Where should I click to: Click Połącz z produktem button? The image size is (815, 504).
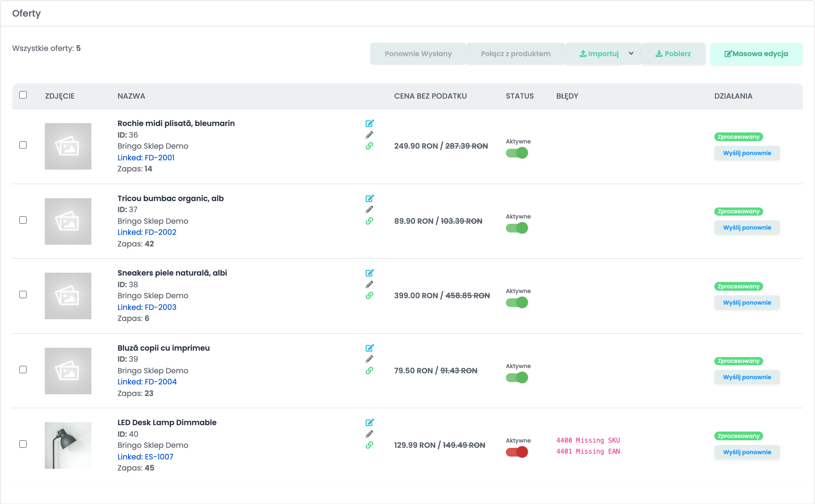tap(515, 54)
